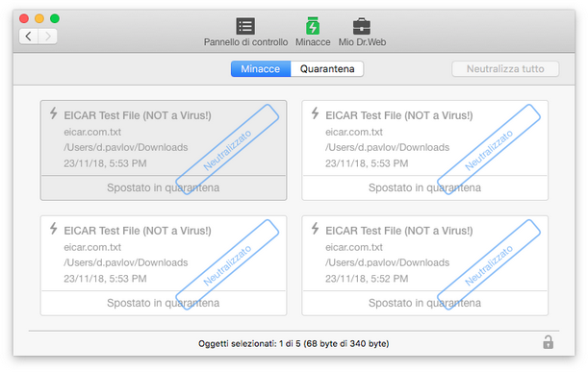Viewport: 588px width, 372px height.
Task: Click the green Minacce toolbar icon
Action: tap(313, 26)
